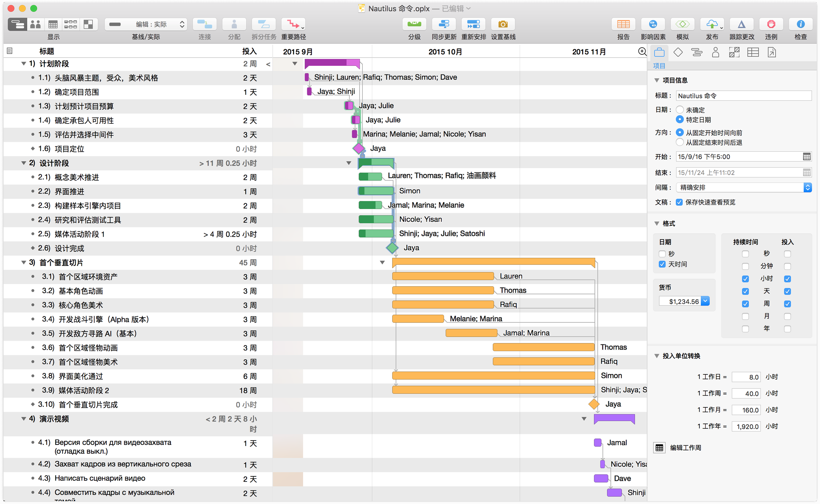Select the 未确定 date radio button
Viewport: 820px width, 504px height.
pos(679,110)
